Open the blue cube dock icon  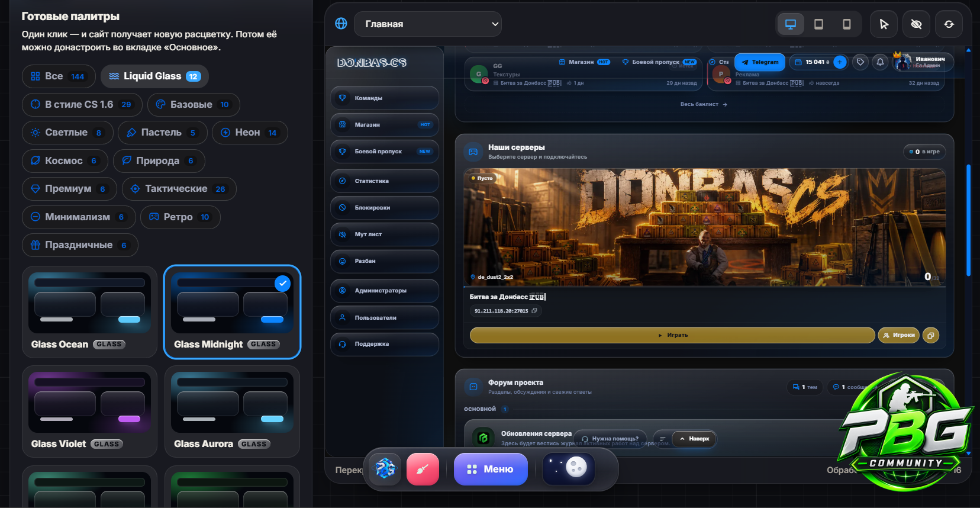tap(385, 469)
